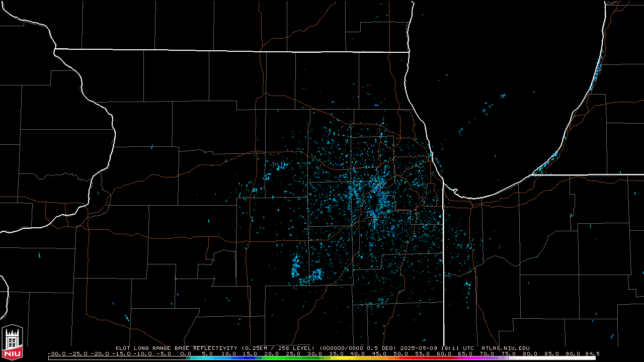
Task: Click the 50.0 scale label
Action: coord(400,353)
